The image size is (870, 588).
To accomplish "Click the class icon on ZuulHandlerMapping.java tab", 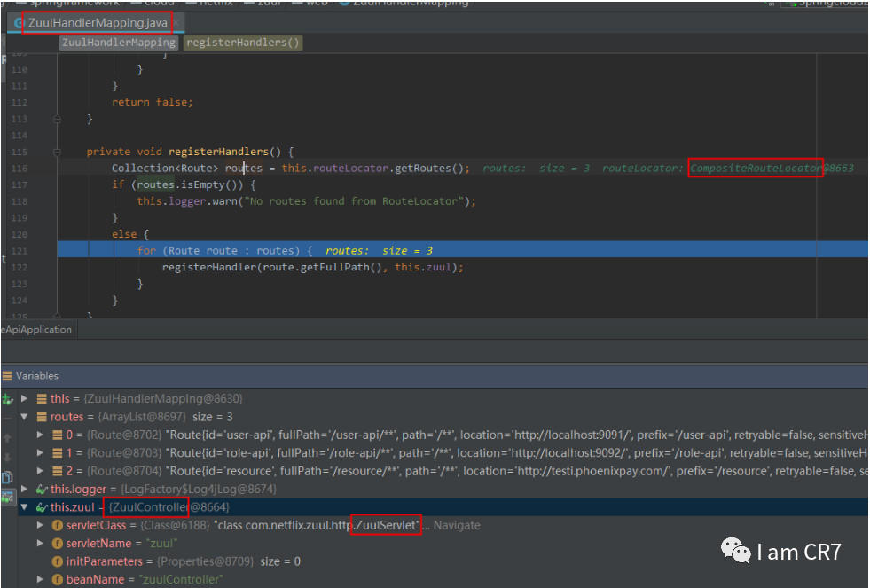I will [19, 23].
